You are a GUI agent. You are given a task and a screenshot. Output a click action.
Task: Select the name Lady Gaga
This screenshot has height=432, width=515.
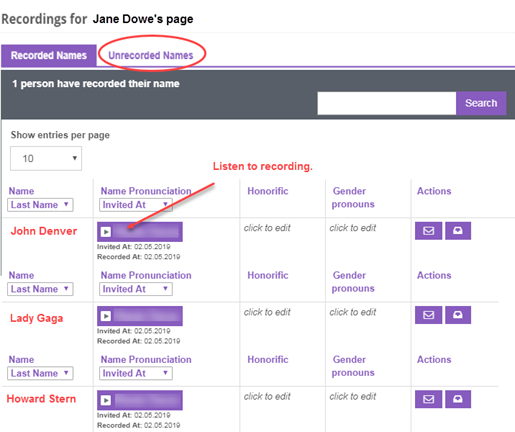pyautogui.click(x=36, y=318)
